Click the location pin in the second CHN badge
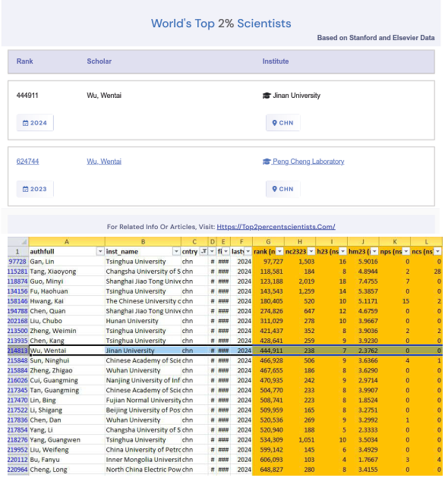The height and width of the screenshot is (481, 448). pyautogui.click(x=275, y=189)
